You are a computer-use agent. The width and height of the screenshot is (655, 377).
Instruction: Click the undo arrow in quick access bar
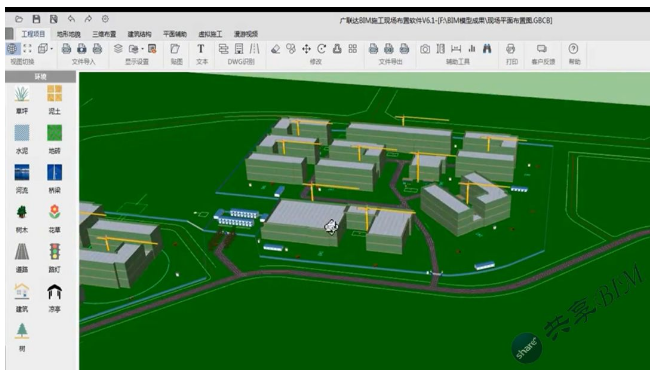point(71,19)
